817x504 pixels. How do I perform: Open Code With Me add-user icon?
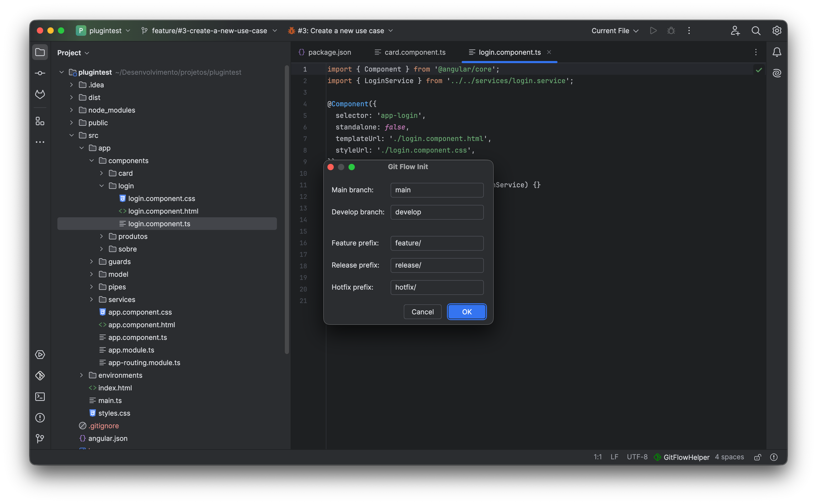[x=735, y=31]
